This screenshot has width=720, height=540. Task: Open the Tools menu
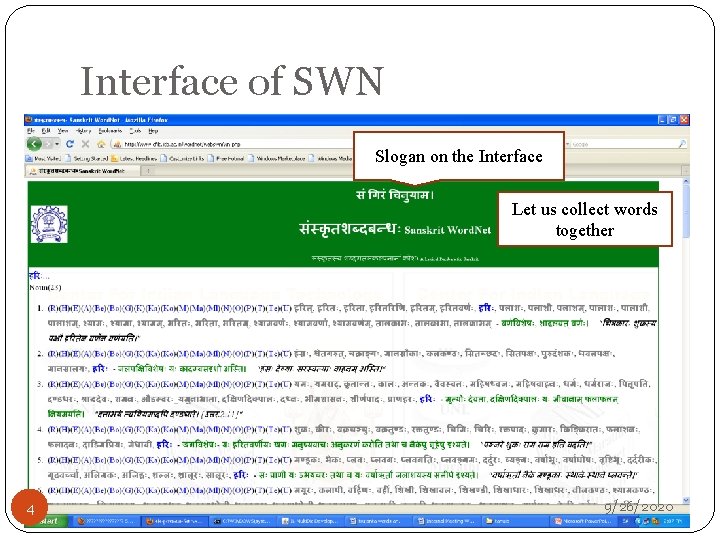click(x=135, y=131)
